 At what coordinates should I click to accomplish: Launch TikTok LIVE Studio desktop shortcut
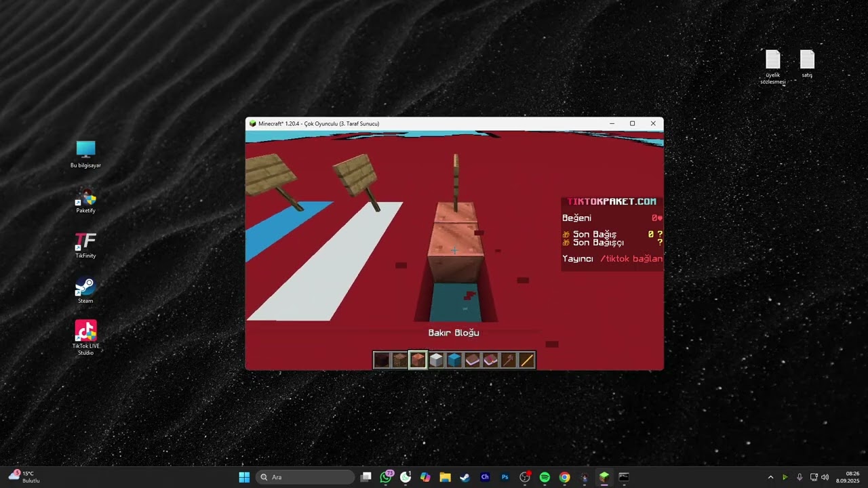(85, 338)
